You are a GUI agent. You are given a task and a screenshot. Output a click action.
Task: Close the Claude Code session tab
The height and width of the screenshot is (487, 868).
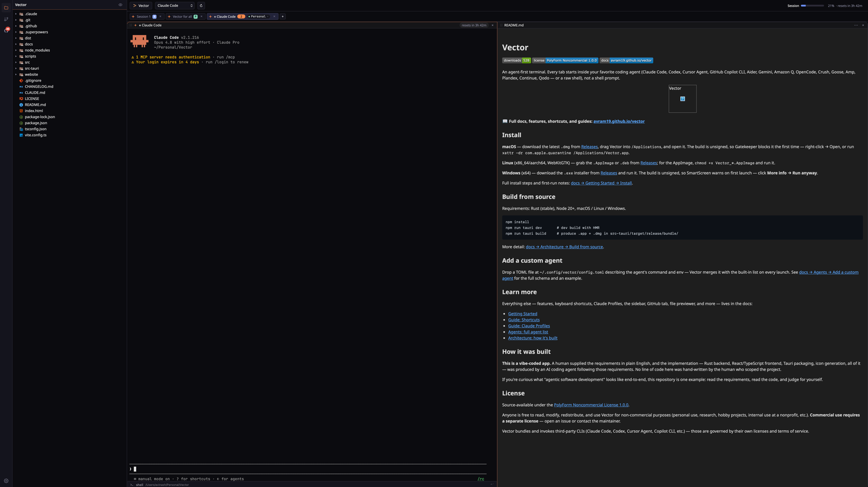click(x=274, y=16)
